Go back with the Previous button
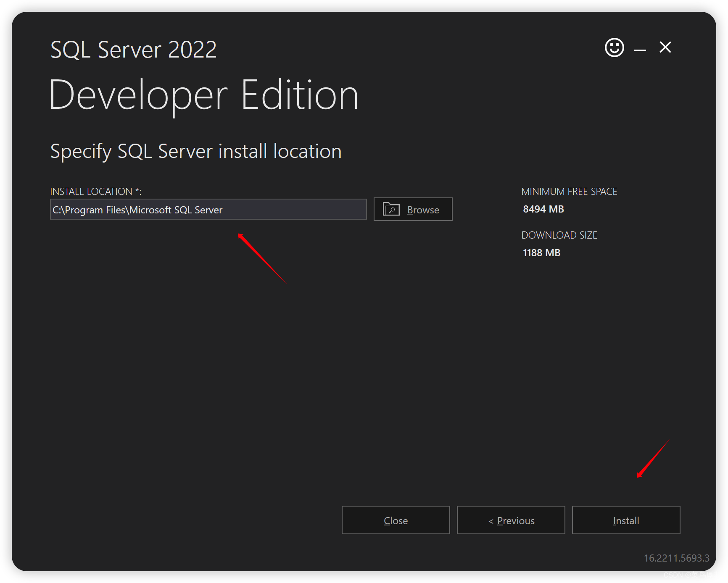The image size is (728, 583). point(511,520)
